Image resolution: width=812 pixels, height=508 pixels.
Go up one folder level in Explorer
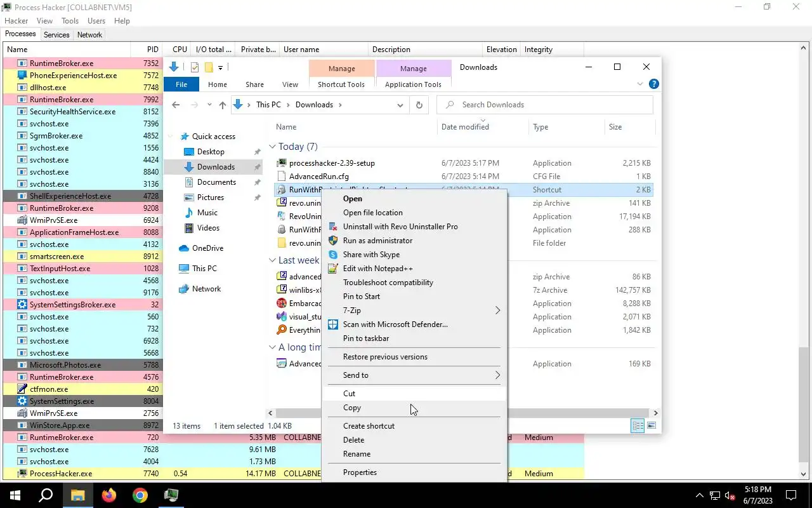[x=222, y=105]
